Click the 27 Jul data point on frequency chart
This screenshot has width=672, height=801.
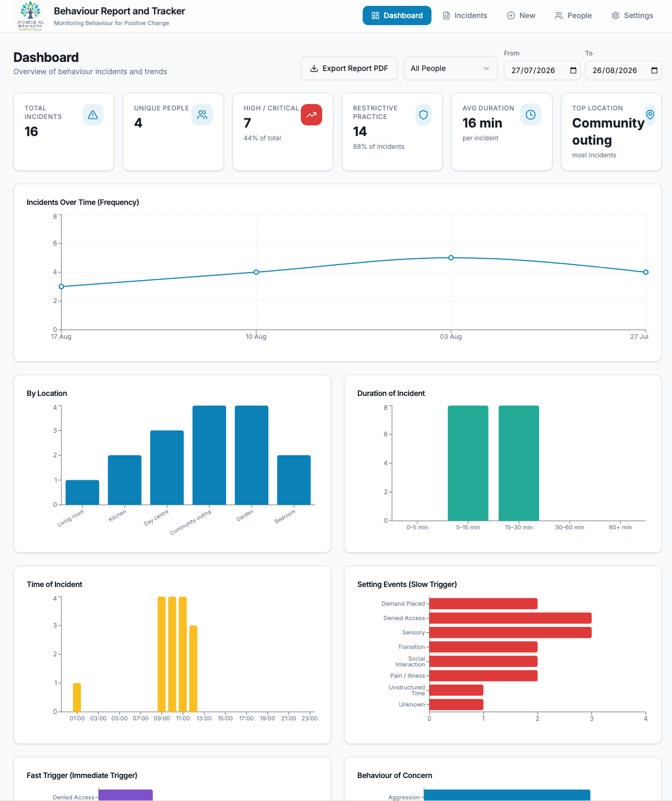(646, 272)
